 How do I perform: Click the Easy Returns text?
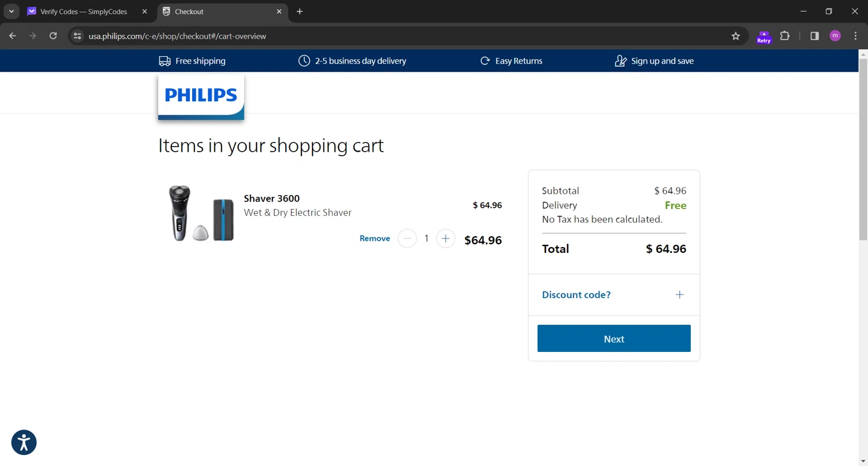[519, 61]
